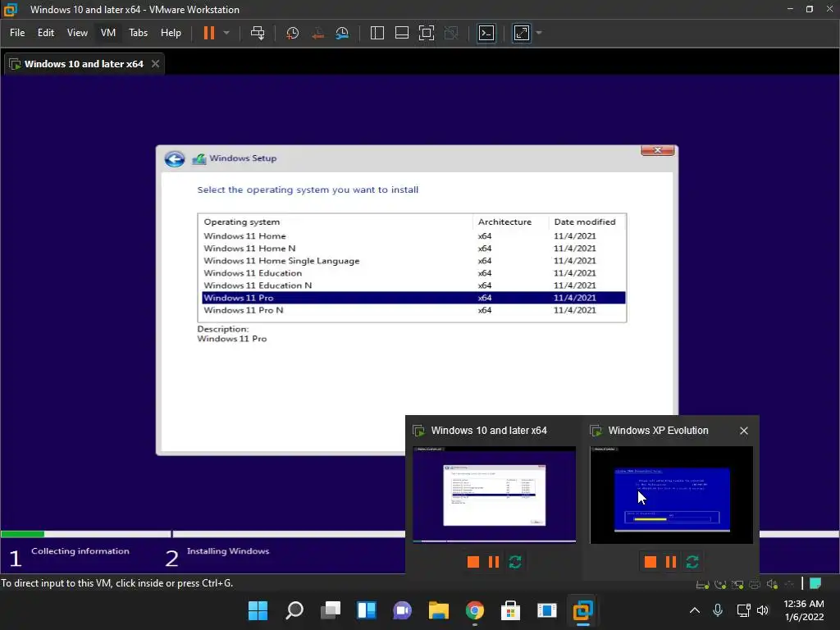Open Task View on the taskbar
The width and height of the screenshot is (840, 630).
pyautogui.click(x=331, y=610)
